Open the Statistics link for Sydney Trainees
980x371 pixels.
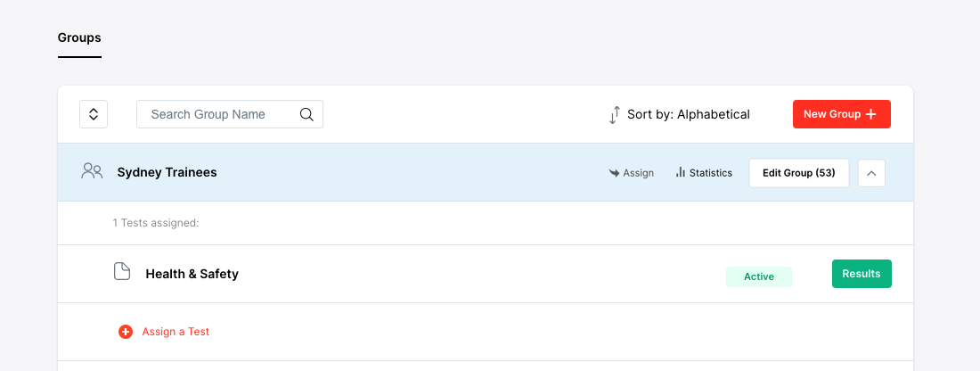tap(710, 173)
